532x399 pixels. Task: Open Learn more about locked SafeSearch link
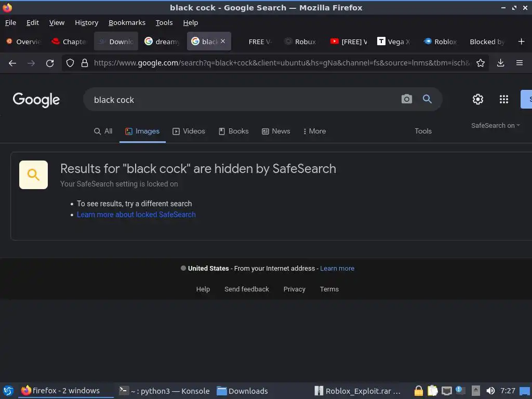[x=136, y=215]
